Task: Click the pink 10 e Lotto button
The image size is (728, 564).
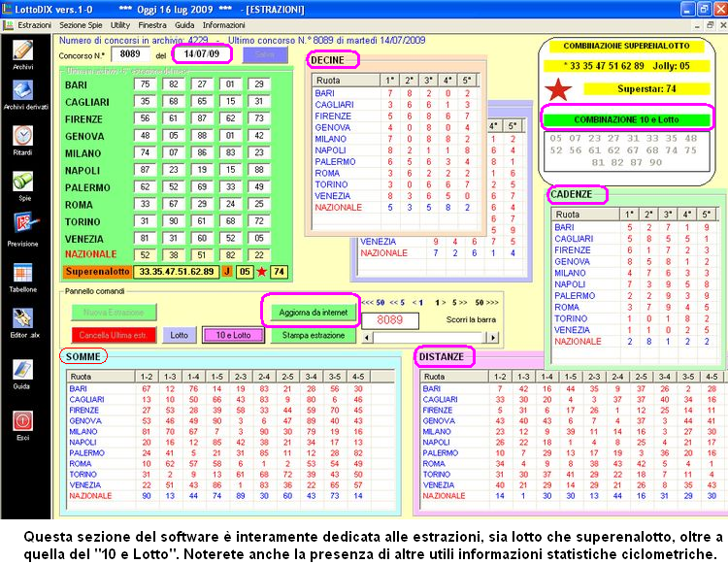Action: coord(234,335)
